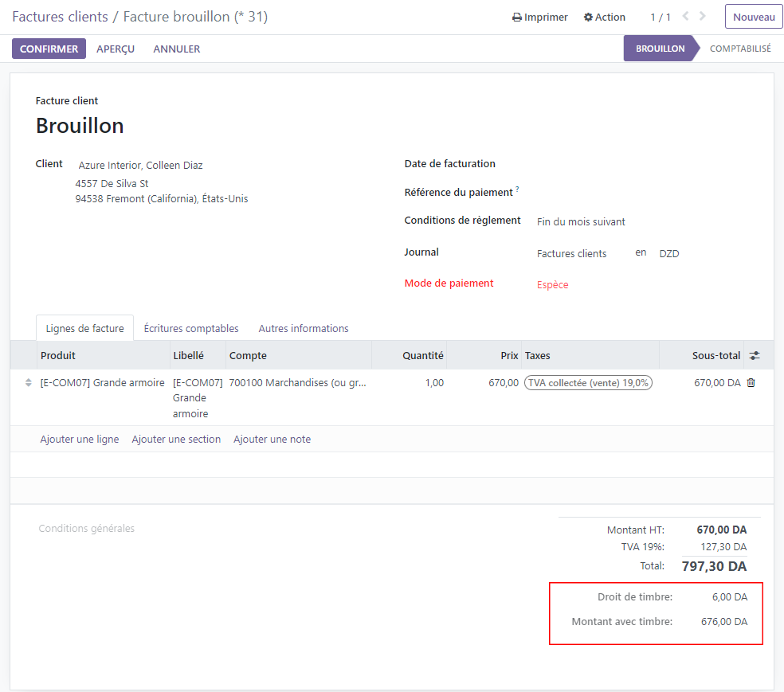This screenshot has height=692, width=784.
Task: Click the TVA collectée 19,0% tax tag
Action: 588,383
